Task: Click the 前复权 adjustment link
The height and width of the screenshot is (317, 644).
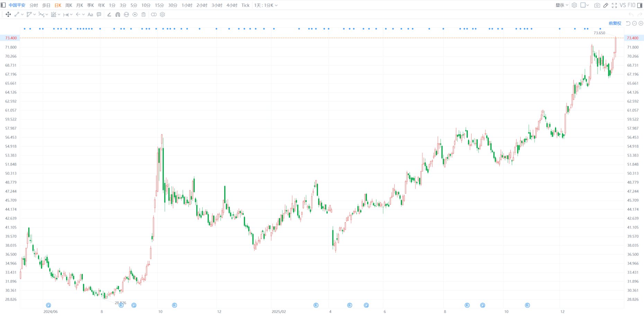Action: pos(615,23)
